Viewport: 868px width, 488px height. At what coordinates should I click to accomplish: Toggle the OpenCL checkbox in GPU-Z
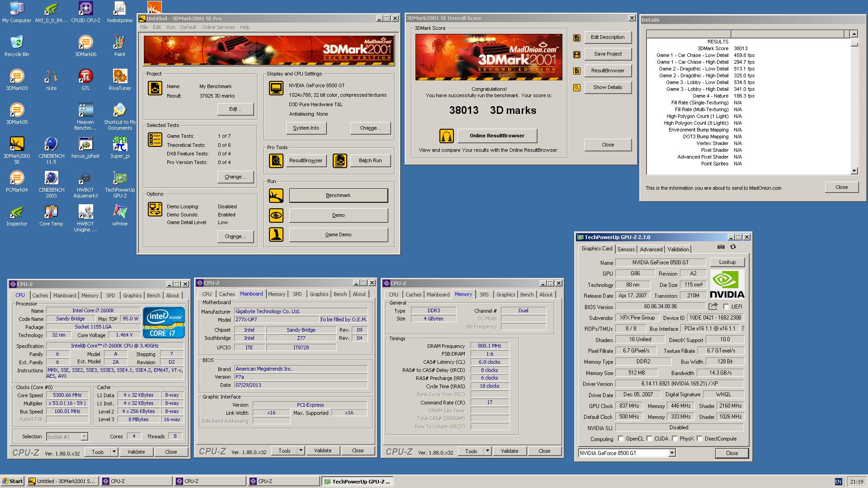pyautogui.click(x=621, y=439)
